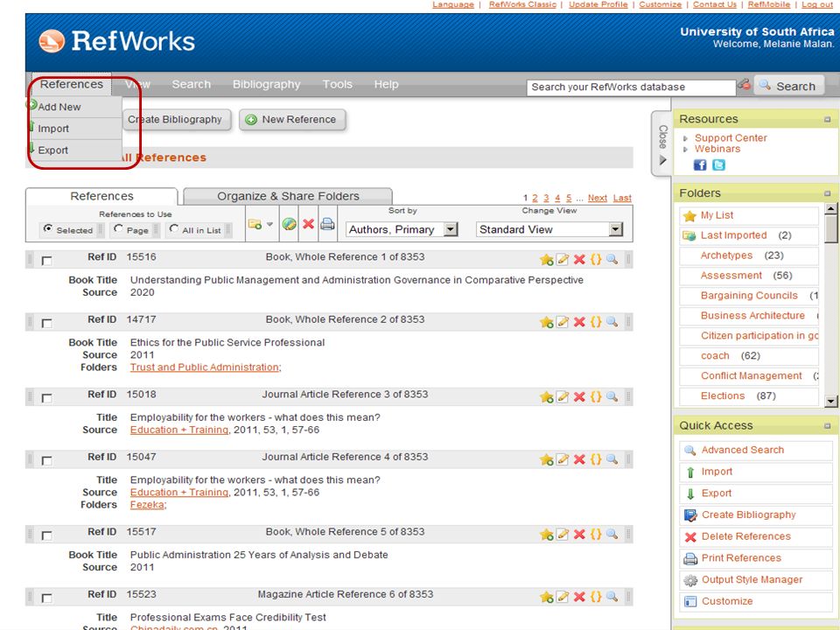Cite reference 15523 curly braces icon
This screenshot has width=840, height=630.
(x=596, y=597)
